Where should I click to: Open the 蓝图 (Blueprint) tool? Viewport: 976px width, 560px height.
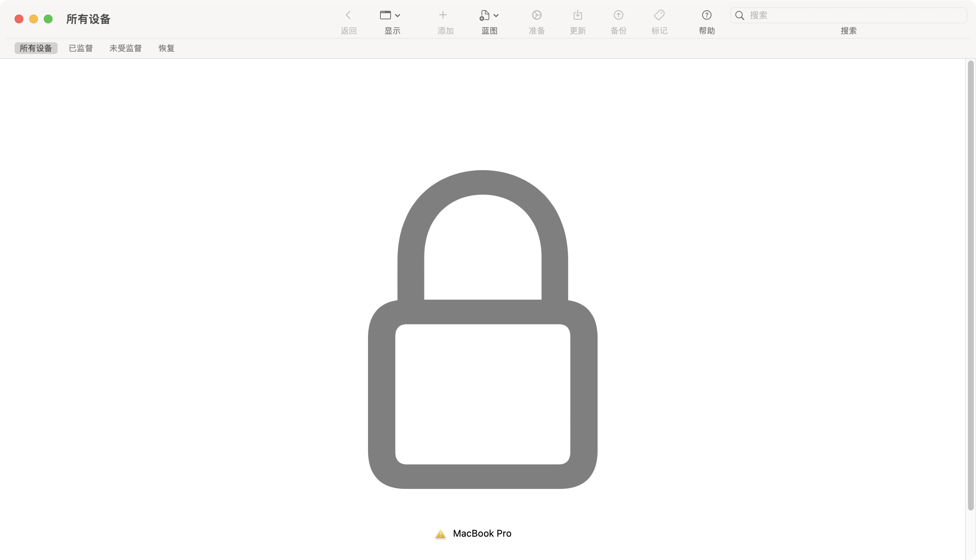[489, 15]
